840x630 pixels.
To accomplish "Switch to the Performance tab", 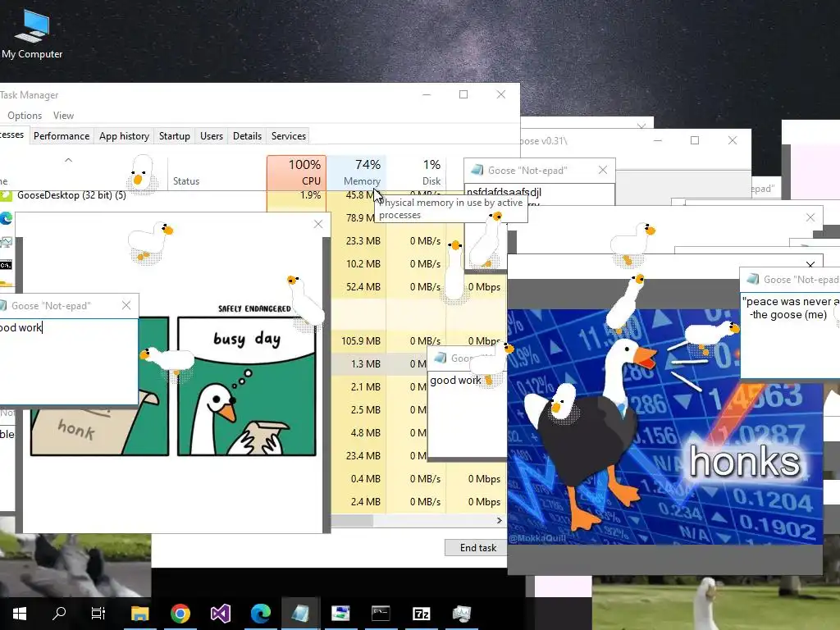I will tap(61, 136).
